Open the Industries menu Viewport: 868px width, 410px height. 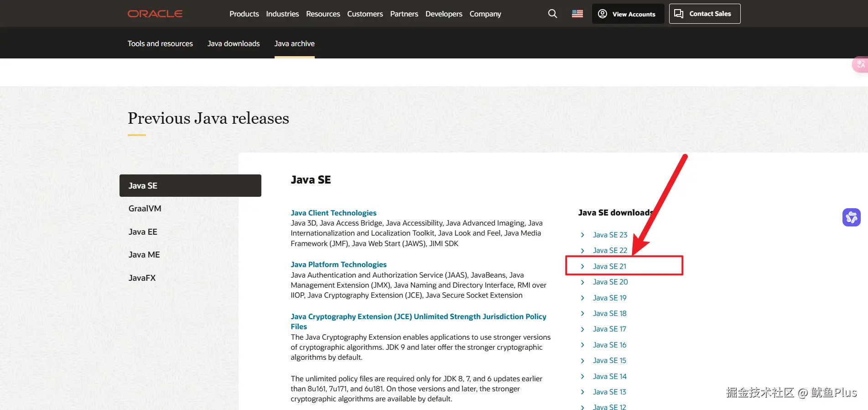point(282,14)
